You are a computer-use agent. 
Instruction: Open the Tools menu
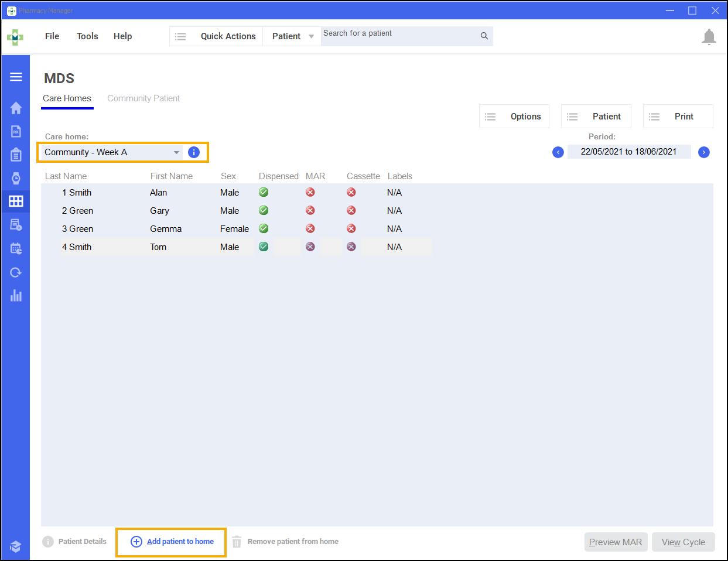[87, 36]
